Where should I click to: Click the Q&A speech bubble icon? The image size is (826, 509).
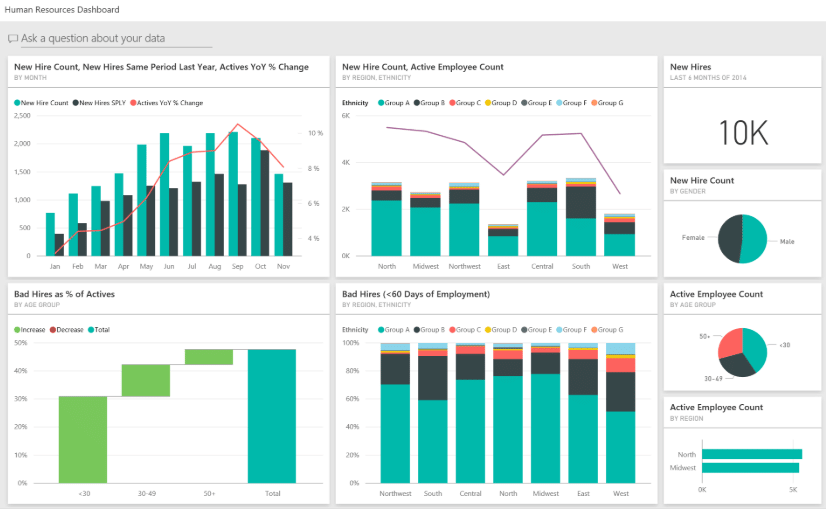pyautogui.click(x=13, y=38)
